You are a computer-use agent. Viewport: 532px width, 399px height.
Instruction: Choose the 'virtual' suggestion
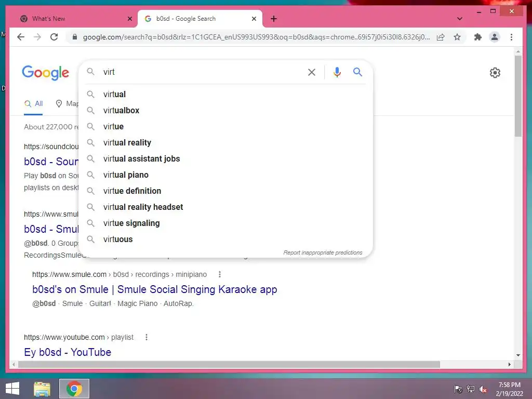(x=225, y=95)
